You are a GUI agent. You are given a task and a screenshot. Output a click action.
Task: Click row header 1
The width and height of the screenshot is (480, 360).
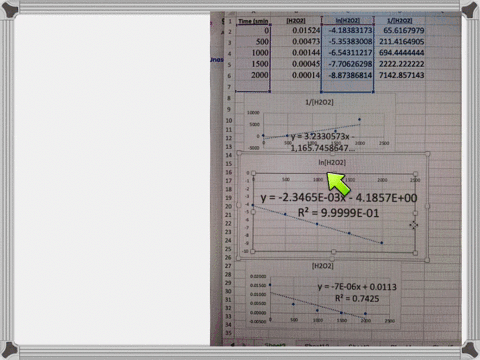pyautogui.click(x=230, y=21)
